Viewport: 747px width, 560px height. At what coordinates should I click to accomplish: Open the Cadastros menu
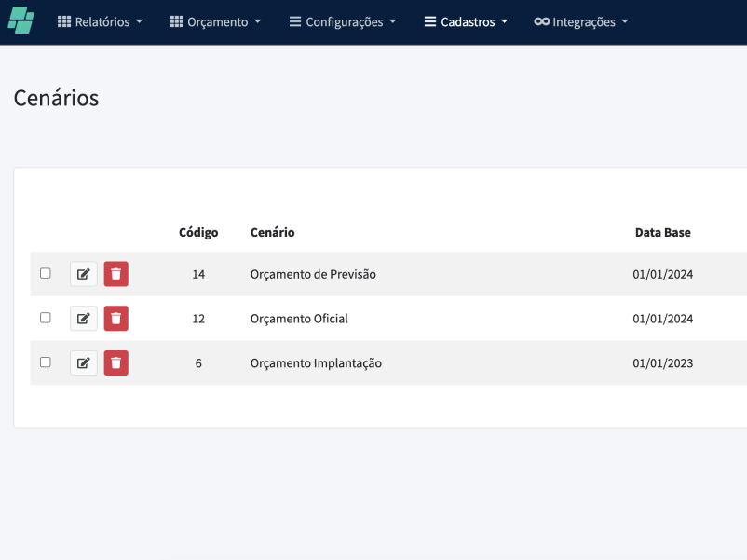point(467,21)
